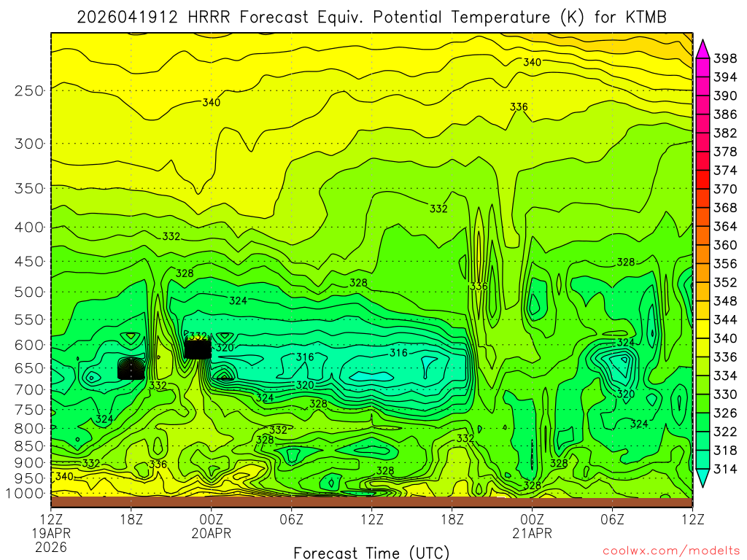Select the 356 color scale value

pos(725,263)
